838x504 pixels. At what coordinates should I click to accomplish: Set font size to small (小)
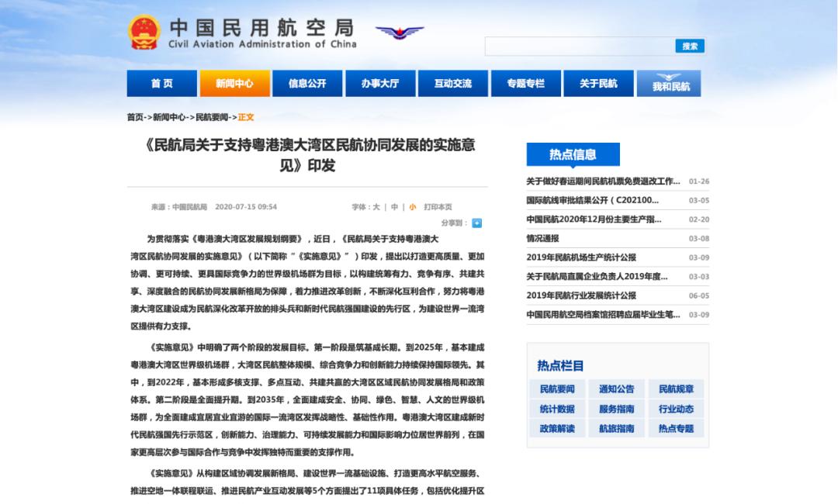pos(412,207)
